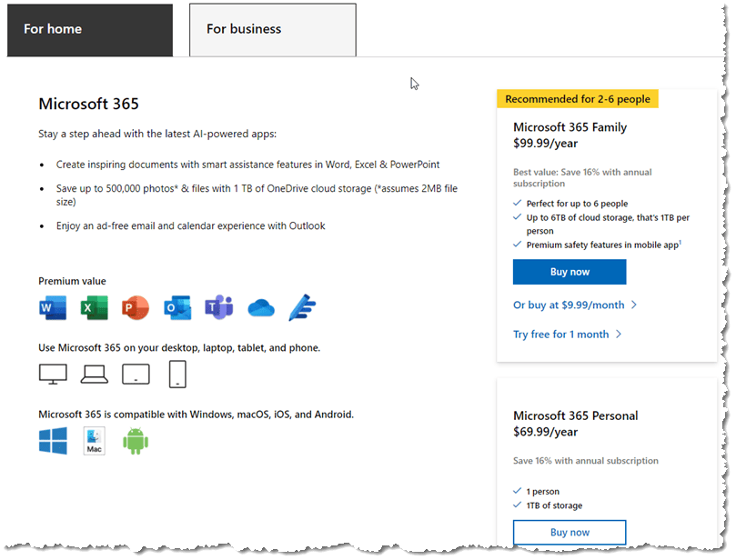Click the OneDrive cloud icon
Viewport: 736px width, 560px height.
pos(261,308)
